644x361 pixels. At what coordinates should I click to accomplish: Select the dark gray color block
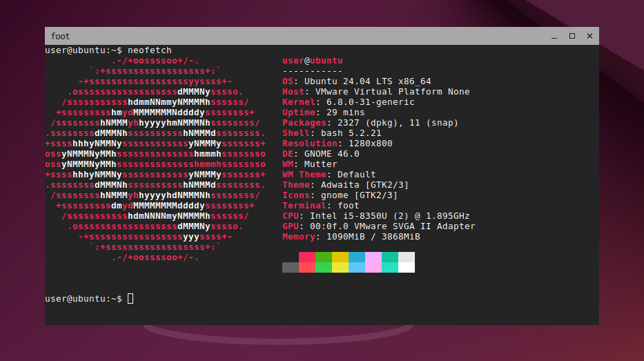pyautogui.click(x=290, y=267)
